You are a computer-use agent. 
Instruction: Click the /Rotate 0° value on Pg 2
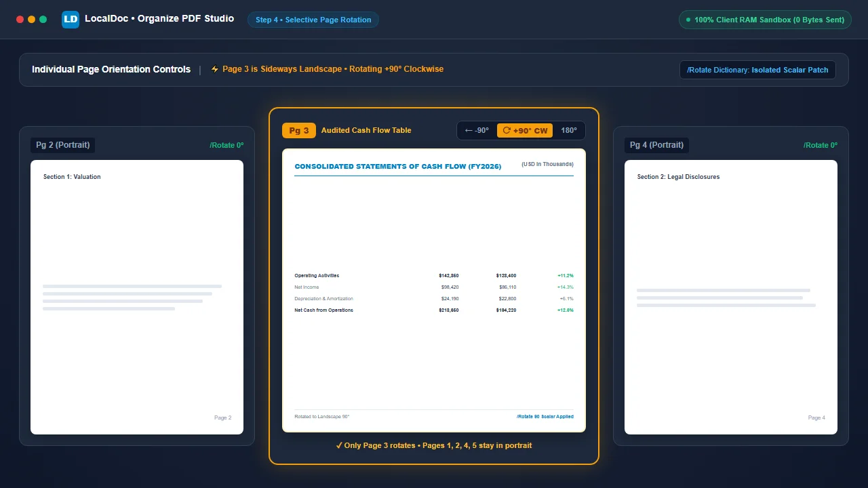[x=226, y=145]
